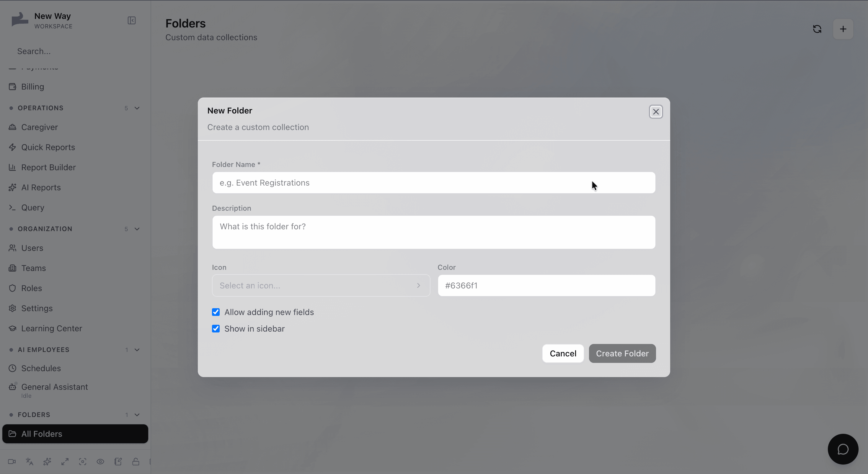Collapse the ORGANIZATION section chevron
Viewport: 868px width, 474px height.
tap(137, 229)
